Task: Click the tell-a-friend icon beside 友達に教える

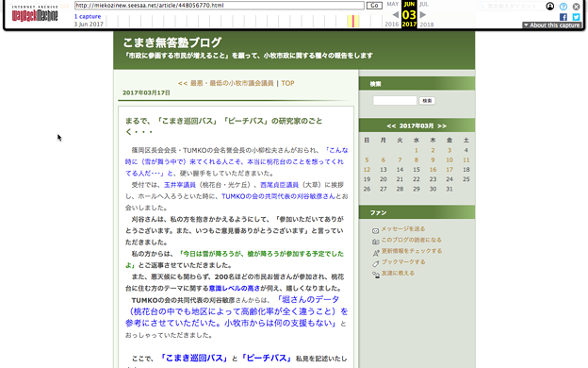Action: click(375, 275)
